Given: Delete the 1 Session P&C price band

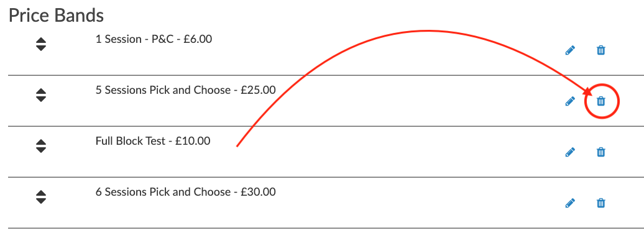Looking at the screenshot, I should [600, 50].
